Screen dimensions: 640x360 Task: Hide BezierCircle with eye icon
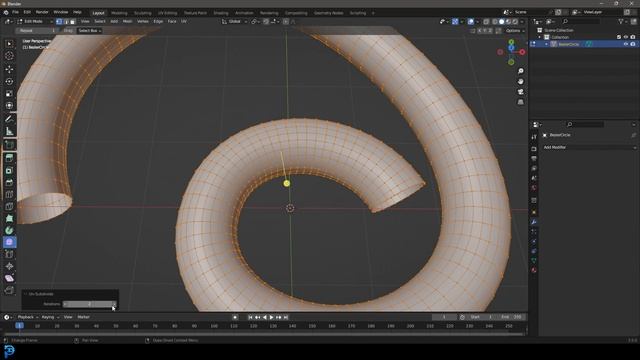click(x=626, y=44)
